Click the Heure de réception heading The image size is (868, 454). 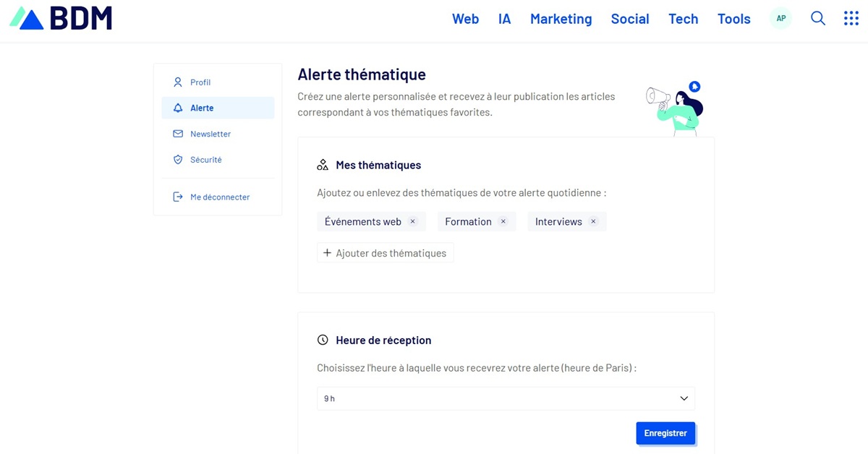pos(383,340)
